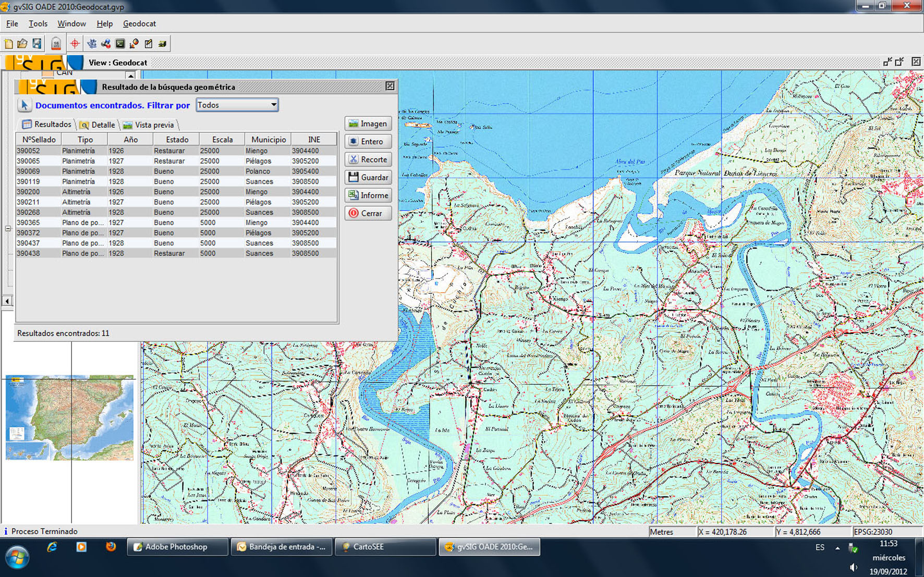This screenshot has height=577, width=924.
Task: Sort results by the Escala column header
Action: coord(222,140)
